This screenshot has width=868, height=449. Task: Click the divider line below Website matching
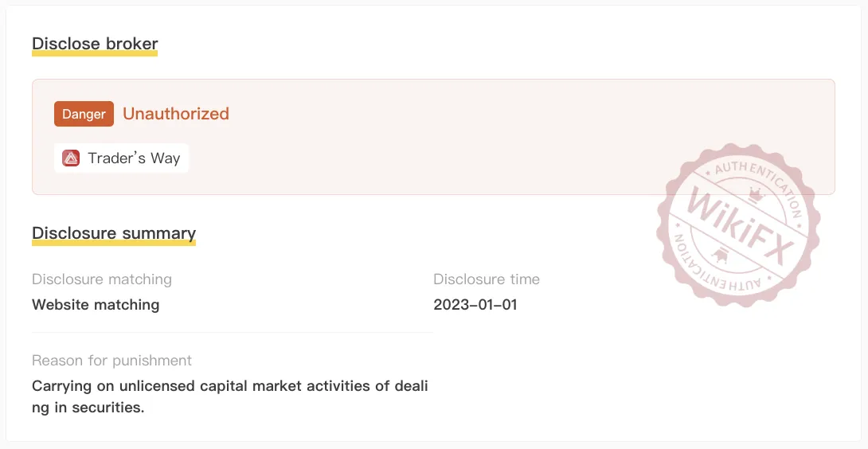click(233, 332)
